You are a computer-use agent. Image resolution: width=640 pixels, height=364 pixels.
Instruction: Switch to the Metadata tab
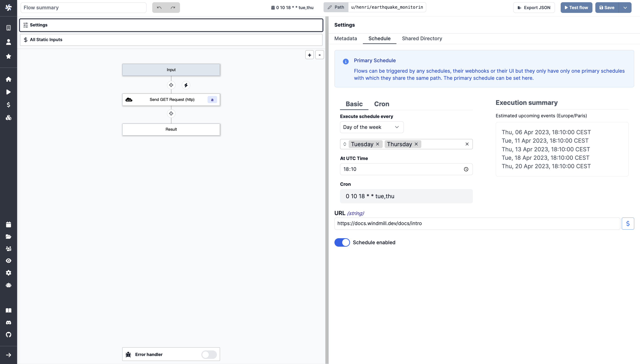[346, 38]
